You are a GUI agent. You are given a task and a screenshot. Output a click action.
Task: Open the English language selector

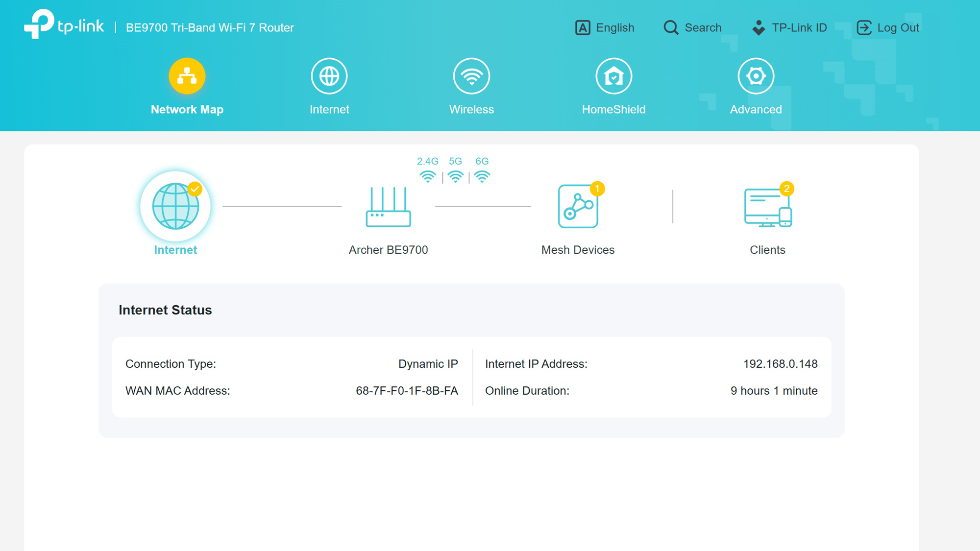click(605, 28)
